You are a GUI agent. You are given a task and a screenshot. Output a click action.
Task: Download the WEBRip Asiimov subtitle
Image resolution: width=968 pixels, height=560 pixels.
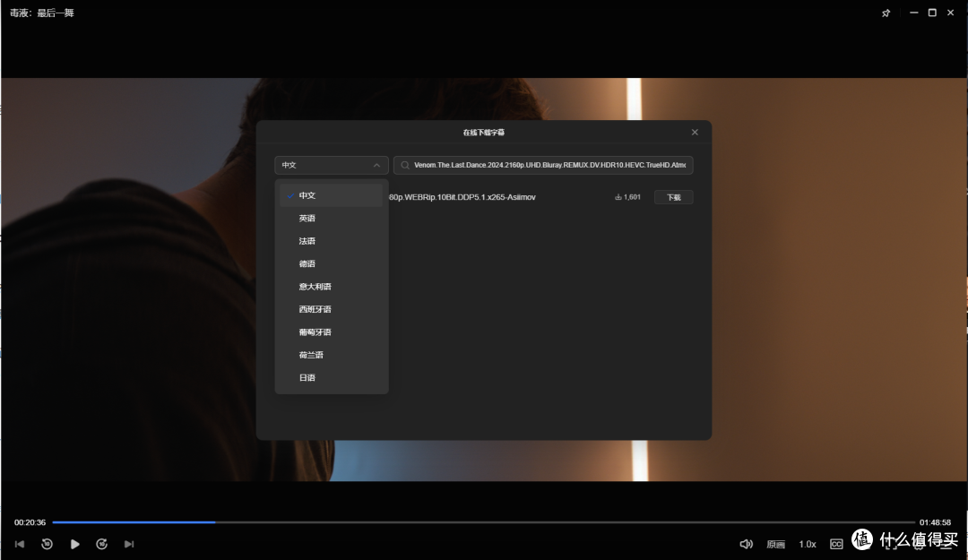pos(673,197)
